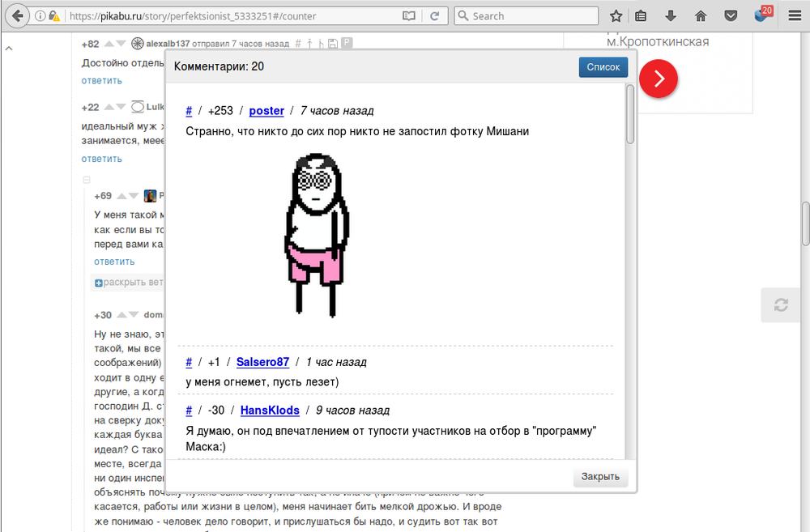Close the dialog with 'Закрыть' button
This screenshot has width=810, height=532.
point(600,477)
